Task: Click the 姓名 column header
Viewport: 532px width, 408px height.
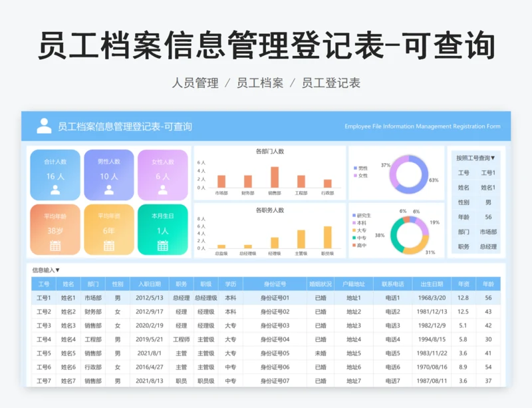Action: pyautogui.click(x=68, y=284)
